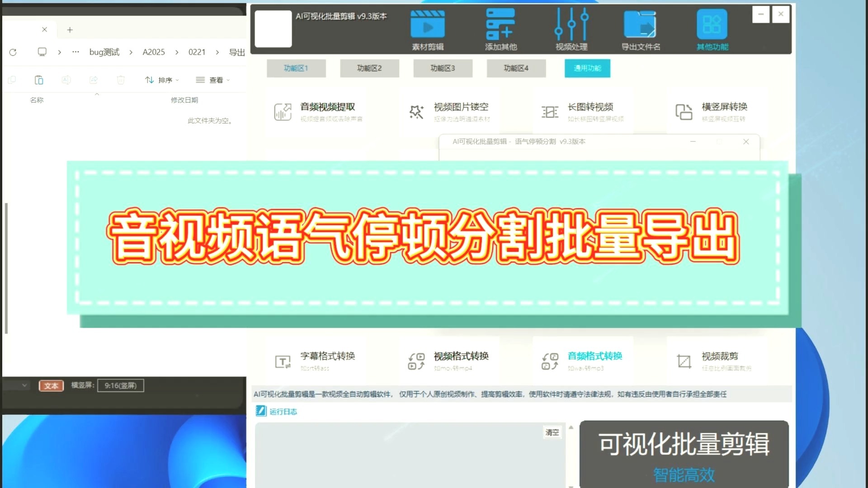
Task: Navigate to 导出 breadcrumb folder
Action: pos(237,52)
